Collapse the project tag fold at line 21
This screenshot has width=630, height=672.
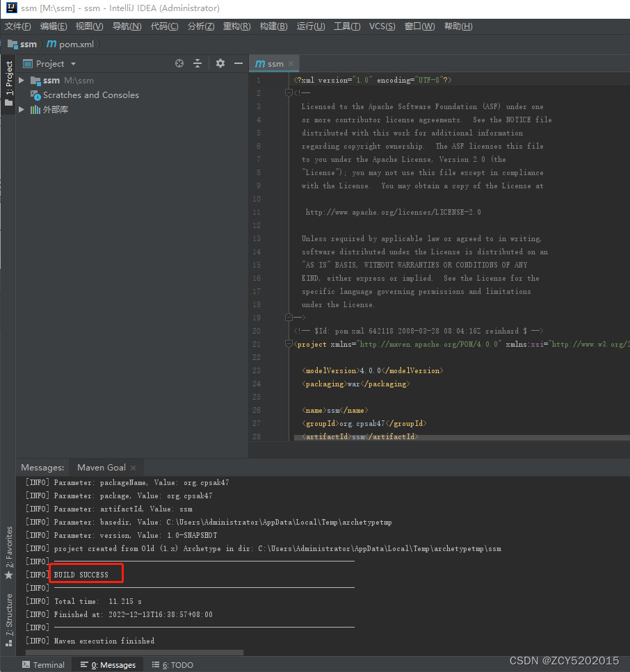pyautogui.click(x=289, y=344)
